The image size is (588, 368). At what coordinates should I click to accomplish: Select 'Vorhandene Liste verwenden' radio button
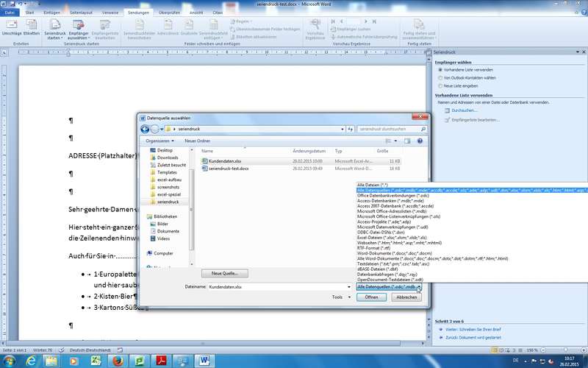[440, 70]
